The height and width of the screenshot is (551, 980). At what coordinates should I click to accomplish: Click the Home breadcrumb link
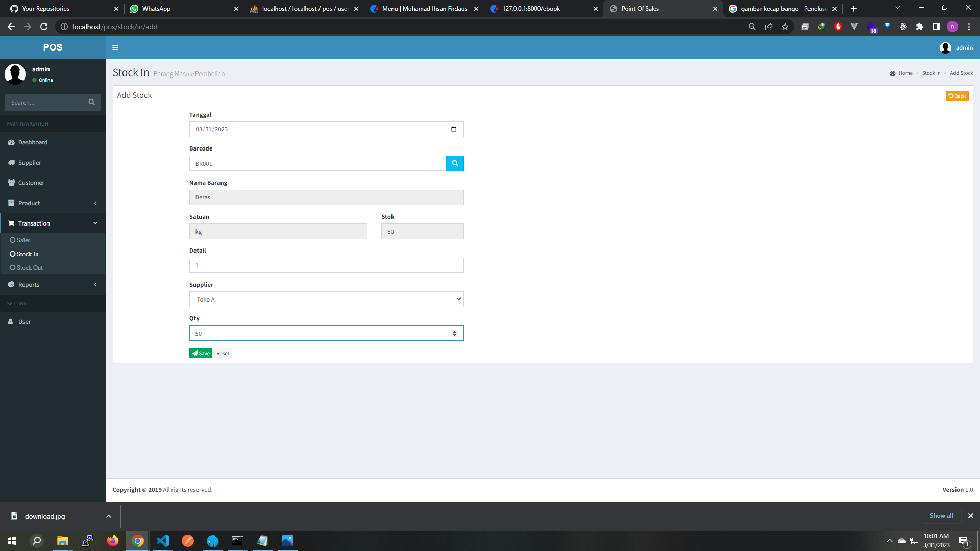pyautogui.click(x=905, y=73)
